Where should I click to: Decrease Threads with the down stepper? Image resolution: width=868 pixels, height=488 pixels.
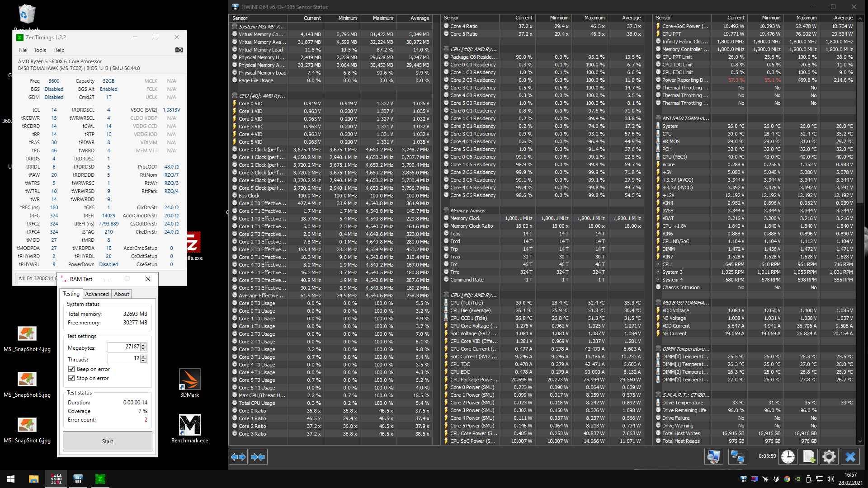click(x=144, y=361)
